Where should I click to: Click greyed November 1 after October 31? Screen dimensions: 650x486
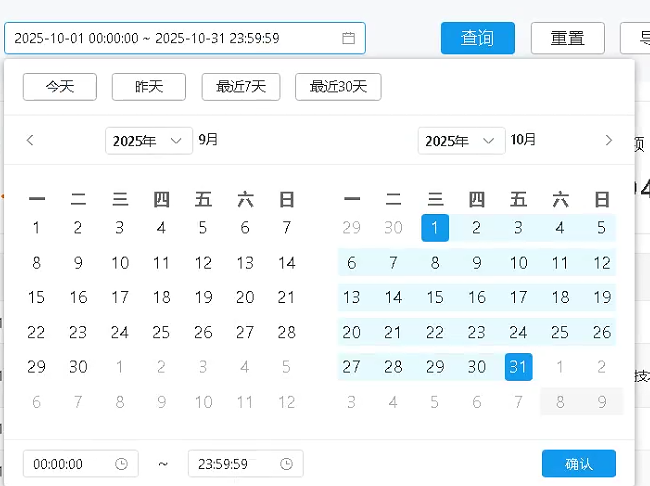560,367
